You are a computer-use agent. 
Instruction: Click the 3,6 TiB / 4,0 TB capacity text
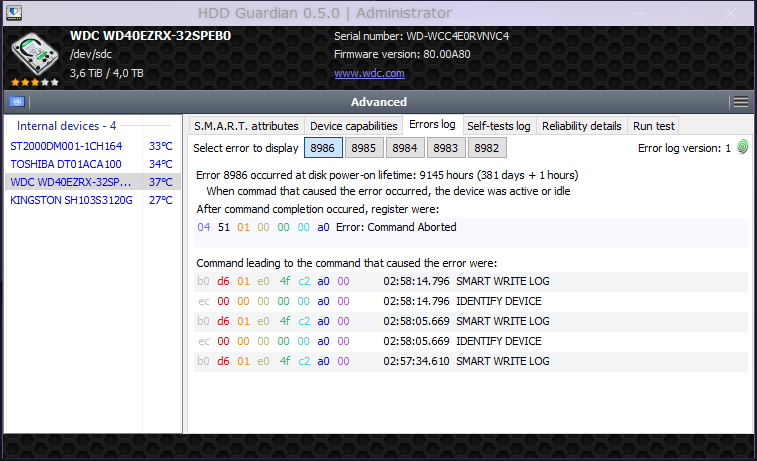pyautogui.click(x=107, y=73)
